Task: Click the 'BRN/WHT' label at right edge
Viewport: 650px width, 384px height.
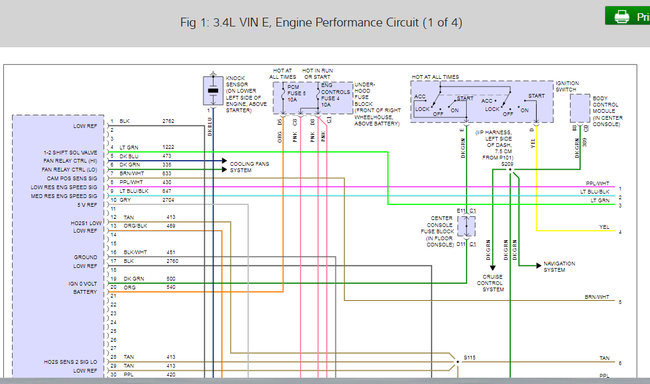Action: (x=597, y=297)
